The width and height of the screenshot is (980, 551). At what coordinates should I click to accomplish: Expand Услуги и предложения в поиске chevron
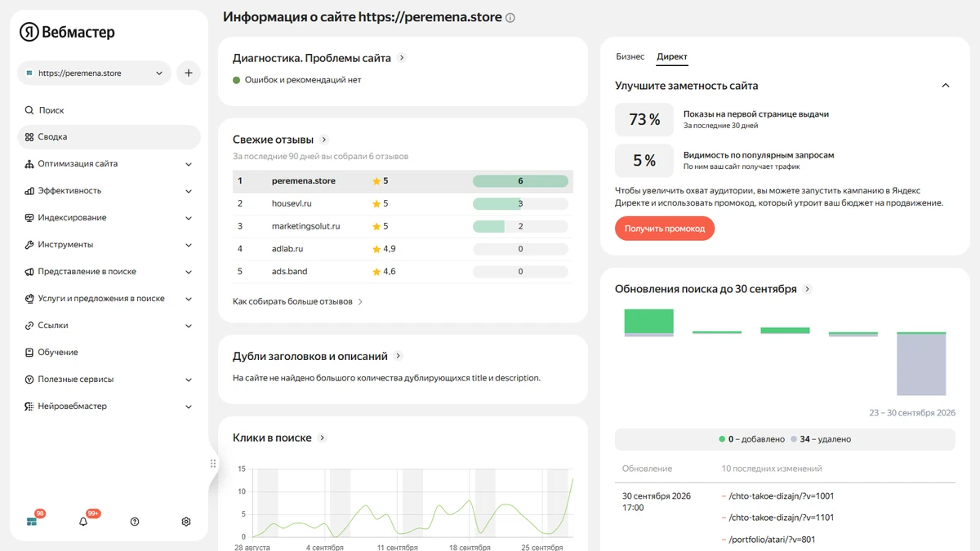(189, 299)
